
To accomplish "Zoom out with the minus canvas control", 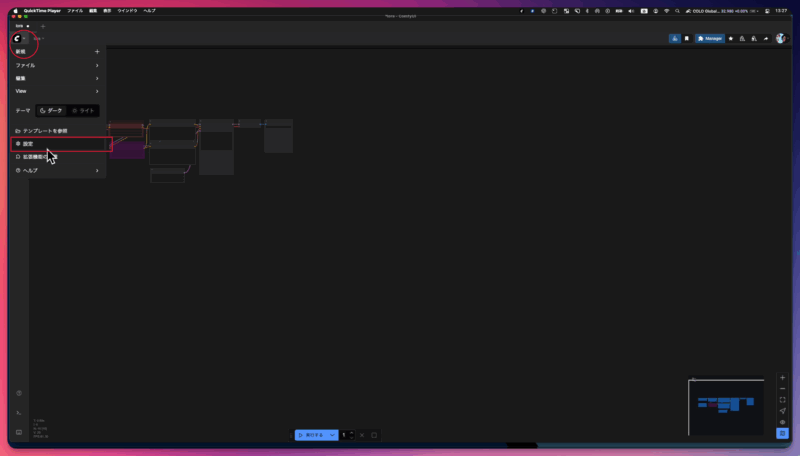I will click(782, 389).
